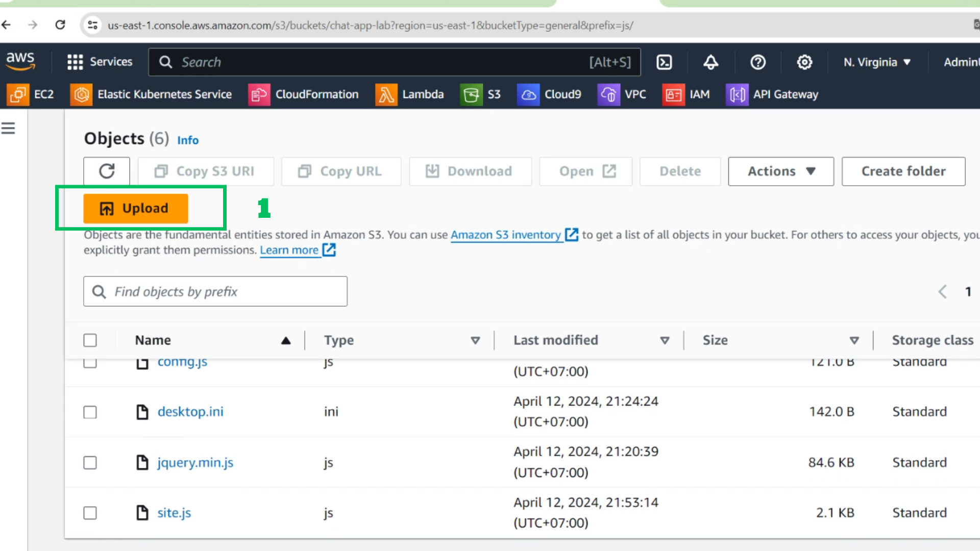The width and height of the screenshot is (980, 551).
Task: Open AWS CloudShell terminal icon
Action: coord(664,62)
